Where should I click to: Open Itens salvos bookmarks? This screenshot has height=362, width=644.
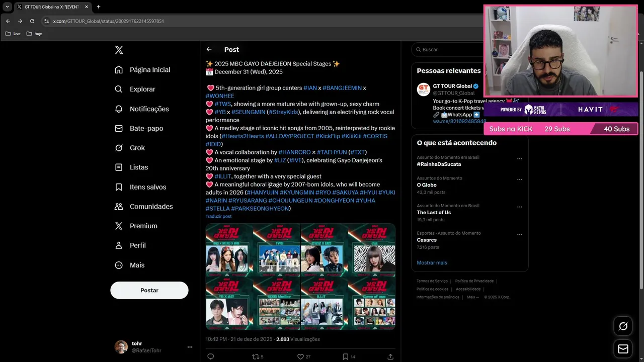[140, 187]
